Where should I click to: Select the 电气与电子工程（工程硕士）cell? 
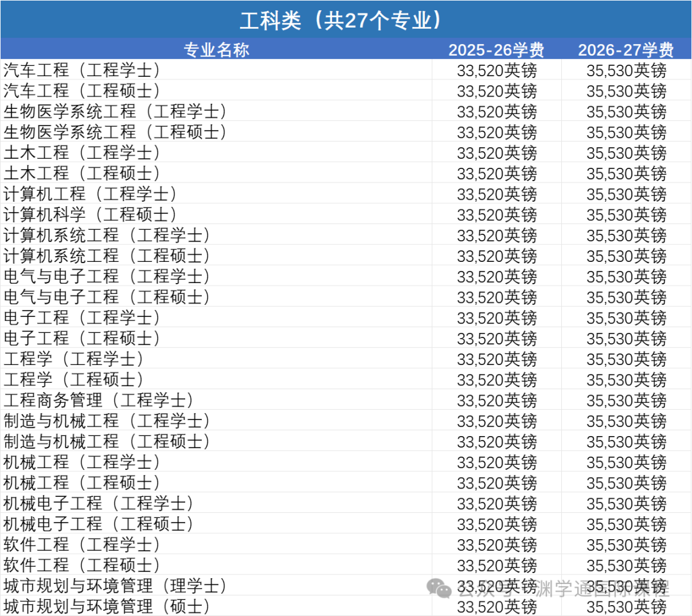coord(107,297)
